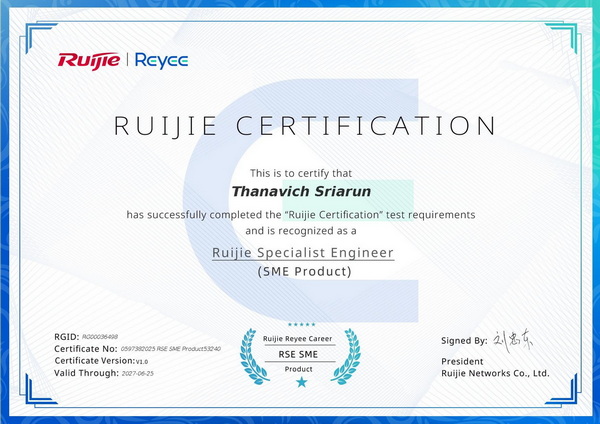Screen dimensions: 600x424
Task: Click the "has successfully completed the" sentence line
Action: pyautogui.click(x=301, y=215)
